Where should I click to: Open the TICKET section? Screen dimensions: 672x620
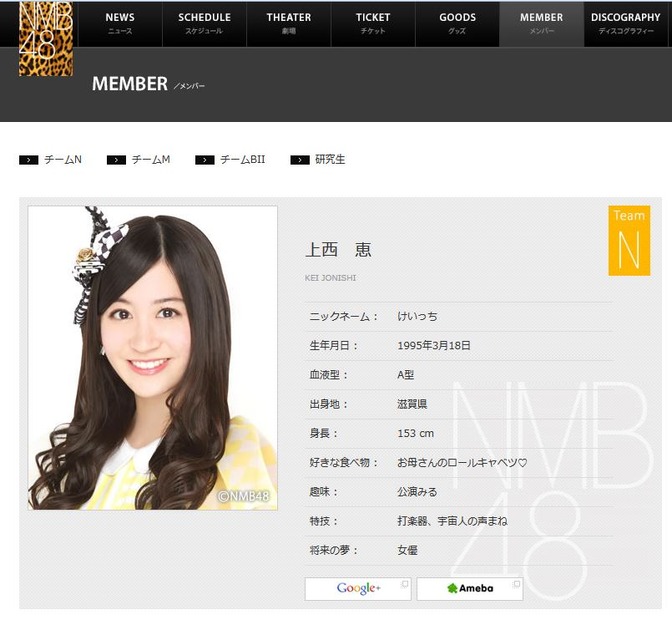click(x=373, y=24)
